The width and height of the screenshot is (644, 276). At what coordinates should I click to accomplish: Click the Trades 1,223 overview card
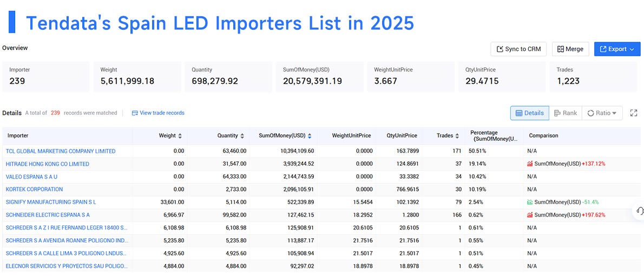[594, 77]
